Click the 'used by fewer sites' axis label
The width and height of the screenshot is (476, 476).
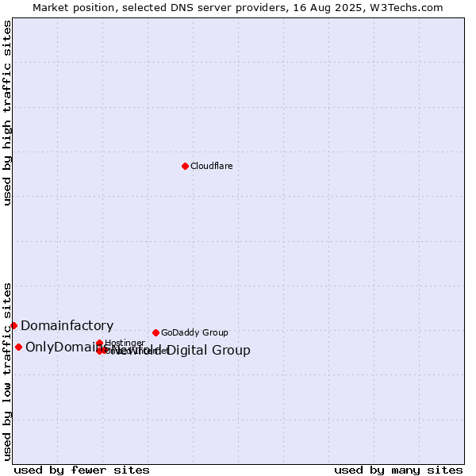click(x=82, y=470)
